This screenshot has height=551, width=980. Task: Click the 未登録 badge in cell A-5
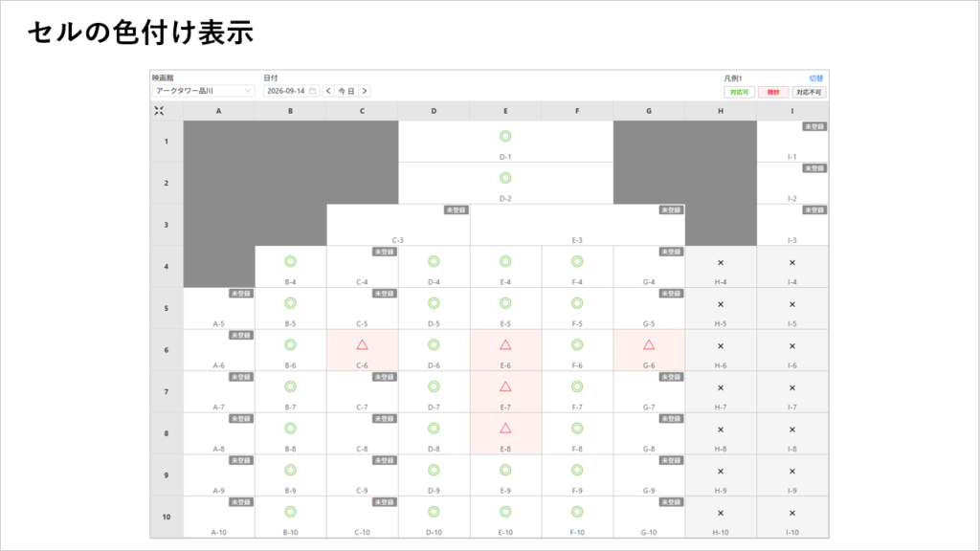point(240,293)
